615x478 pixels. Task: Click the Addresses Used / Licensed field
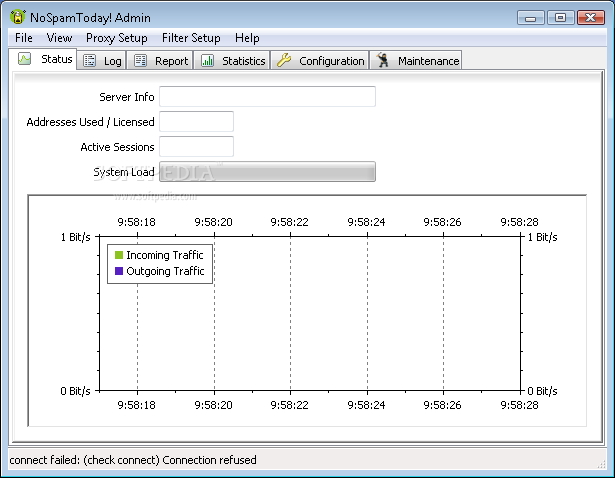pyautogui.click(x=197, y=122)
